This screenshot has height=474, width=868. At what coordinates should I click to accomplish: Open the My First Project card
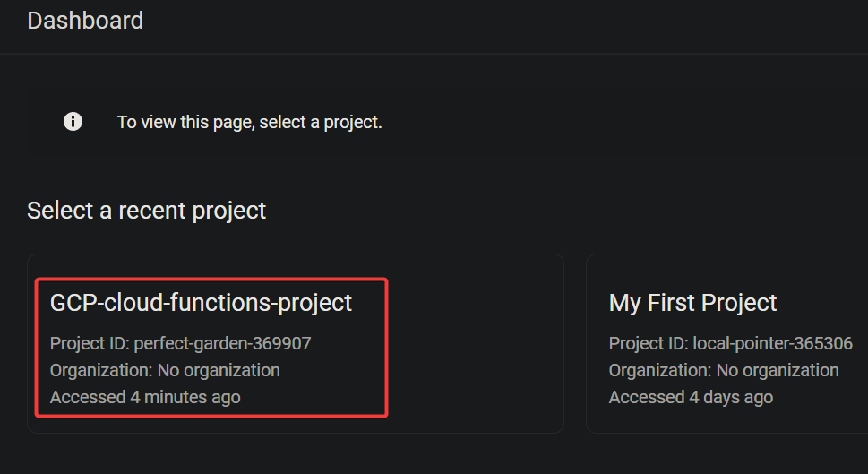[x=726, y=343]
